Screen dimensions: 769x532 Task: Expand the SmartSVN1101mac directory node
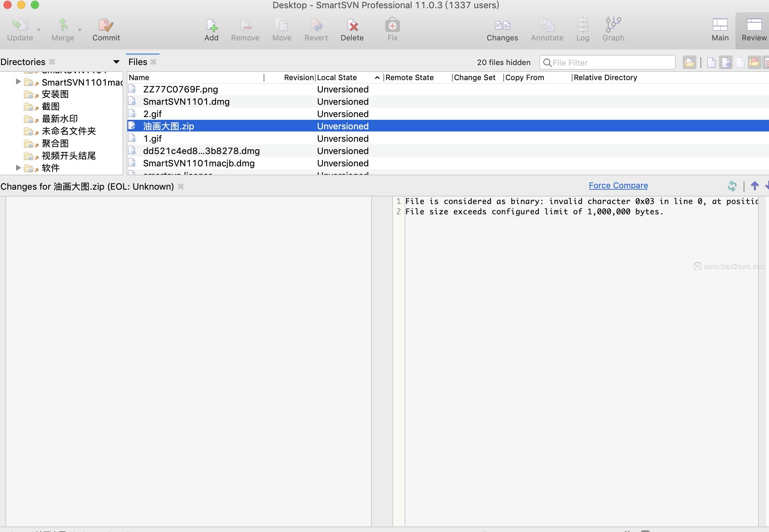18,82
